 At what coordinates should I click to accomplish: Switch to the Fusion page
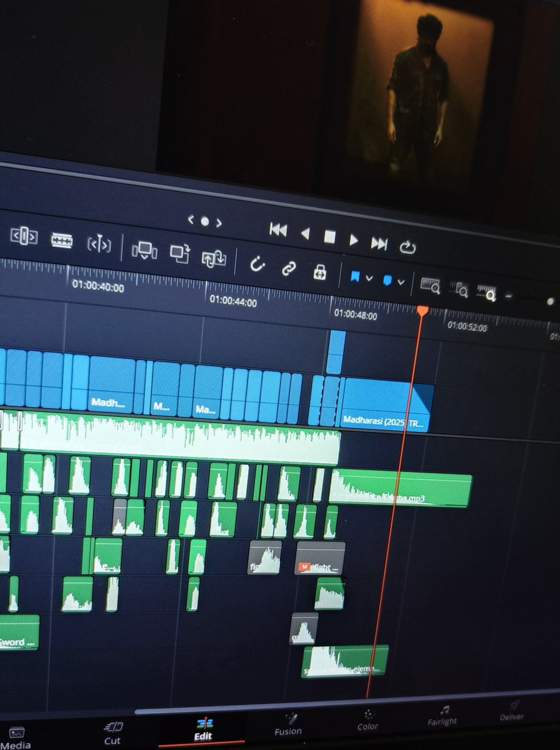288,725
